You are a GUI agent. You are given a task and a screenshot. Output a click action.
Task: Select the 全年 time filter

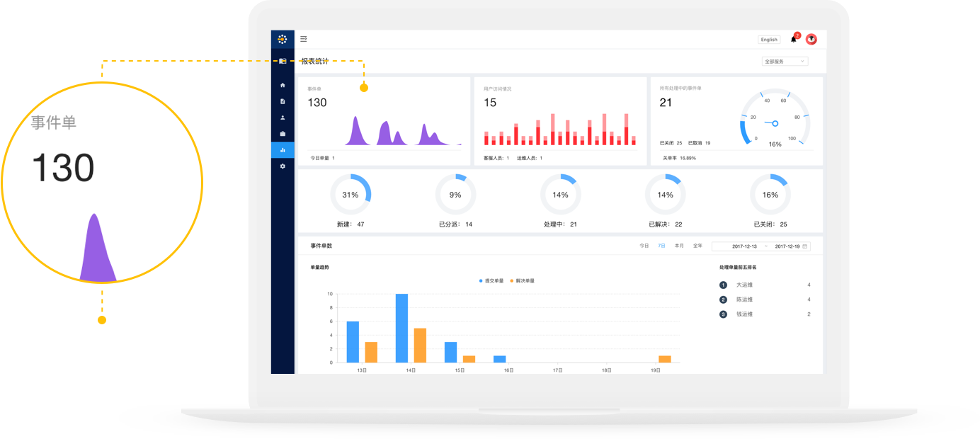coord(697,246)
